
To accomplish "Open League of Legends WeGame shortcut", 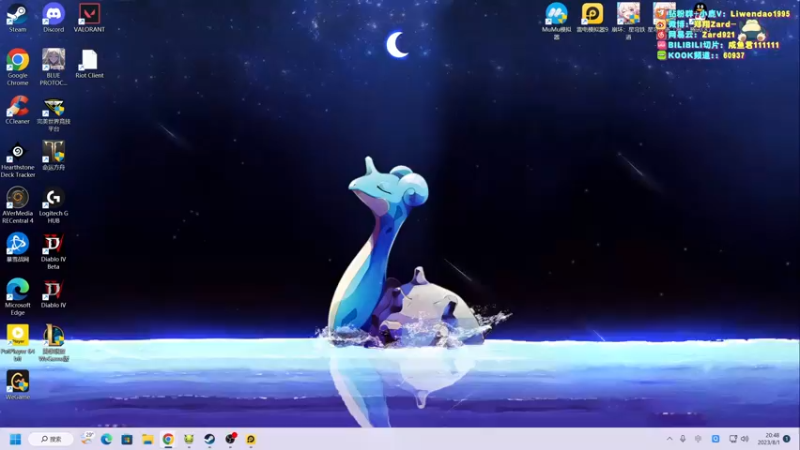I will pos(54,343).
